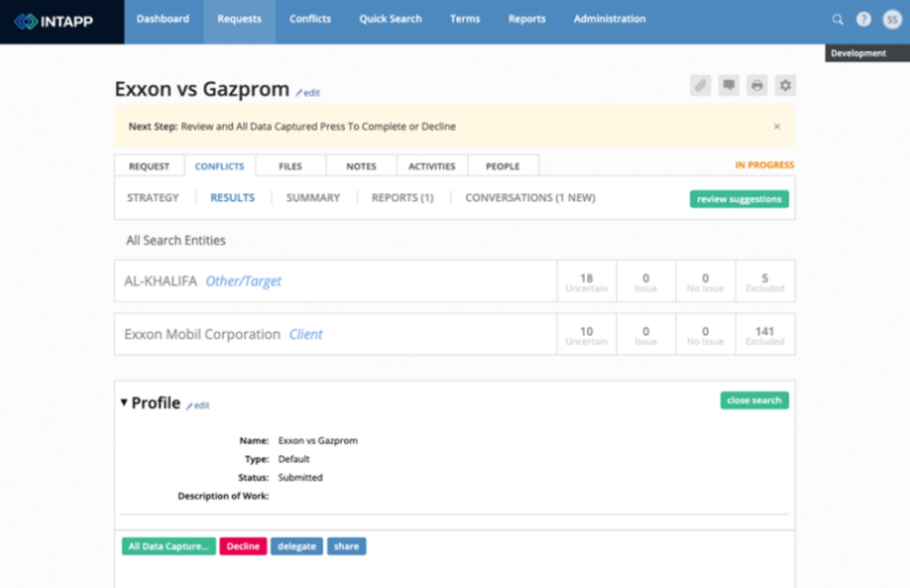The height and width of the screenshot is (588, 910).
Task: Click the All Data Capture button
Action: pos(168,546)
